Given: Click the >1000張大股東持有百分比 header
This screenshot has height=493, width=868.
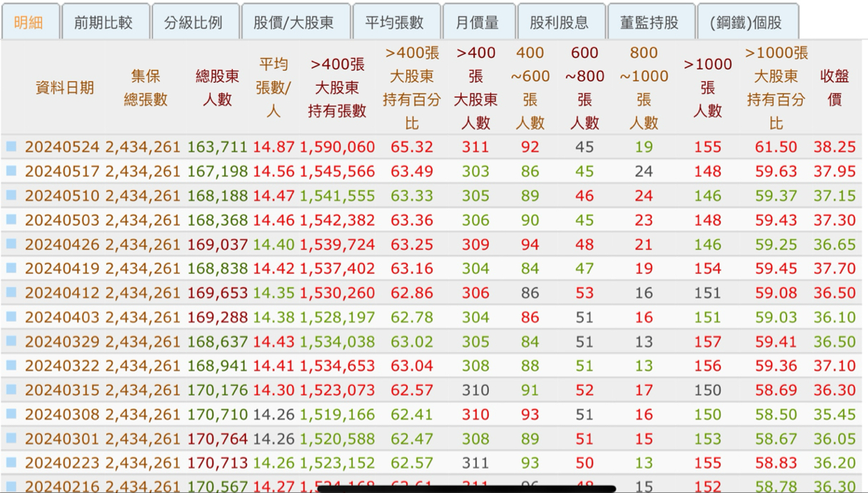Looking at the screenshot, I should [776, 88].
